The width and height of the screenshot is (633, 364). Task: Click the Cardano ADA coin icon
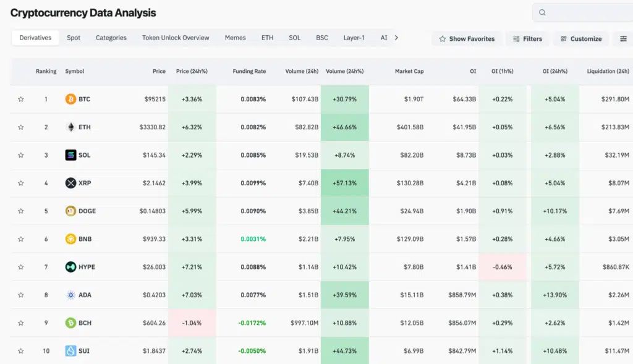tap(70, 295)
